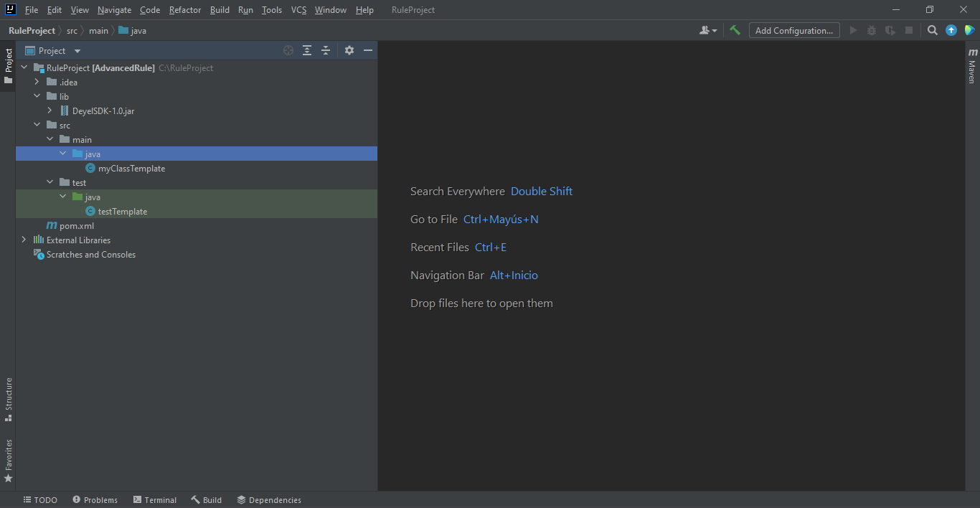Image resolution: width=980 pixels, height=508 pixels.
Task: Switch to the Terminal tab
Action: coord(155,500)
